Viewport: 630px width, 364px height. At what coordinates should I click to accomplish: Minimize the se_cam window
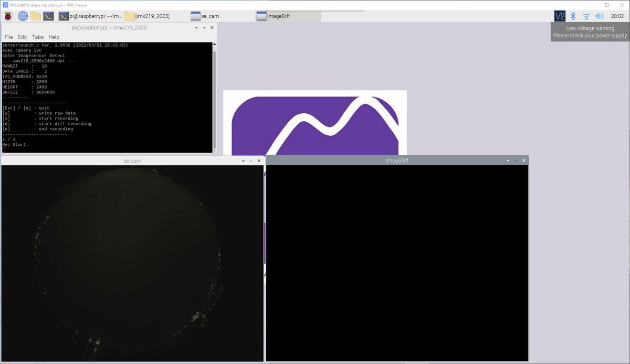pos(243,160)
